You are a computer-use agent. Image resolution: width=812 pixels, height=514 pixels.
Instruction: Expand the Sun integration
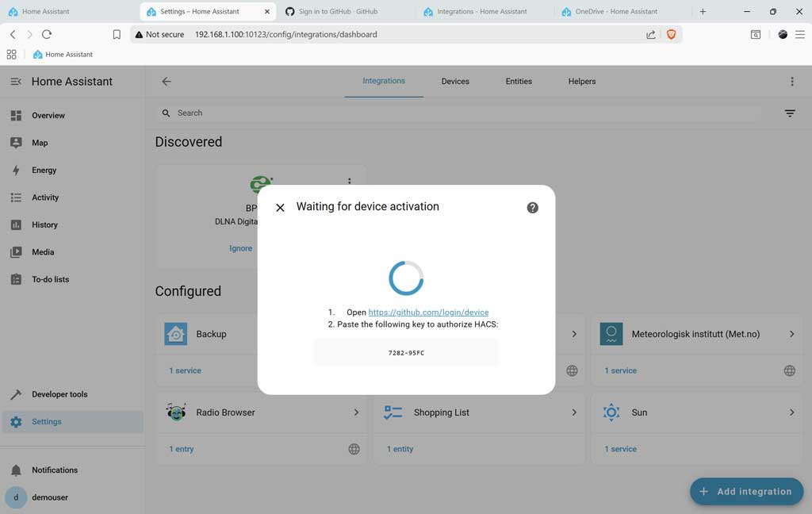pyautogui.click(x=792, y=412)
